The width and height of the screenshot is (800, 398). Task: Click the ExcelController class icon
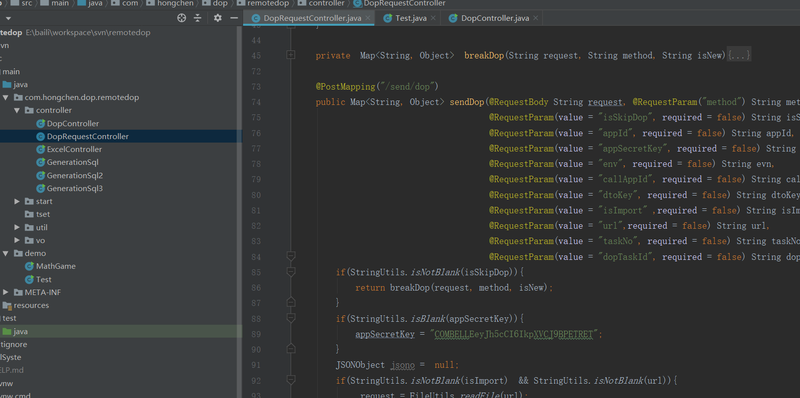[x=41, y=150]
